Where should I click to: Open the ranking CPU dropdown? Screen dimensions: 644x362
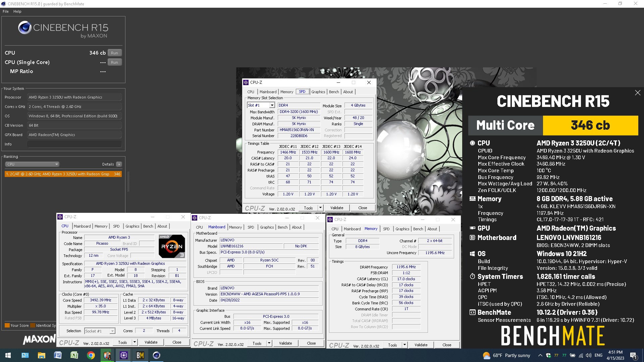click(x=32, y=164)
